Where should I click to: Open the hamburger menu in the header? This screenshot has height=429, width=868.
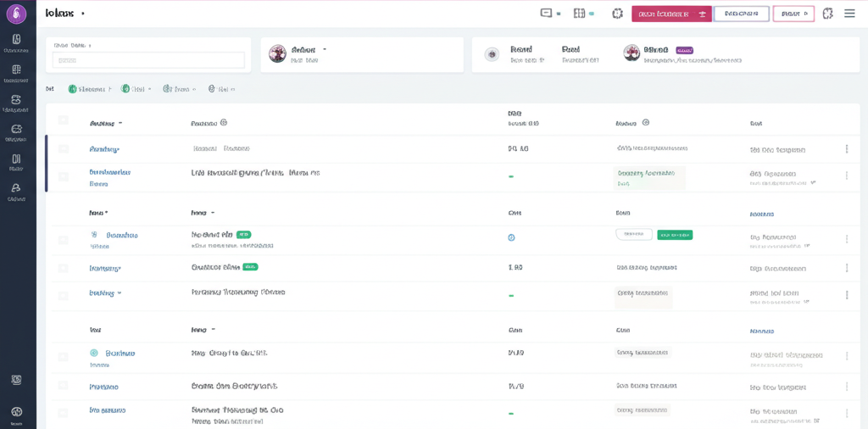point(849,14)
